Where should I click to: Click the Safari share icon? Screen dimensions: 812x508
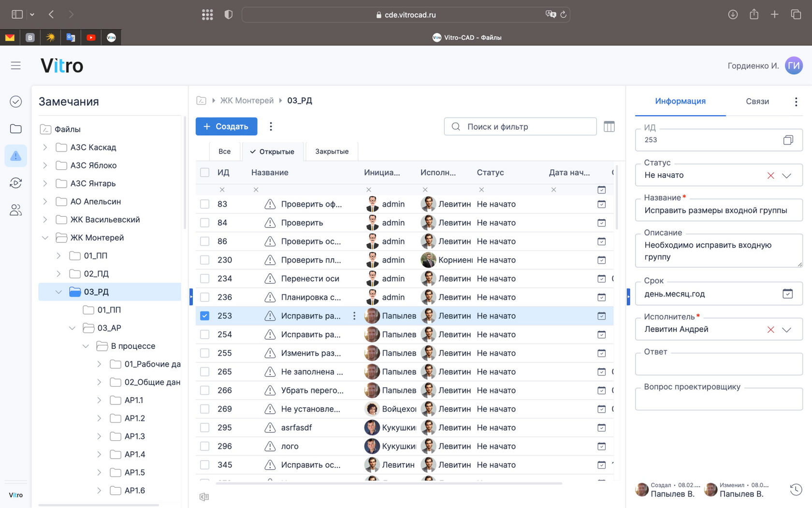coord(754,15)
